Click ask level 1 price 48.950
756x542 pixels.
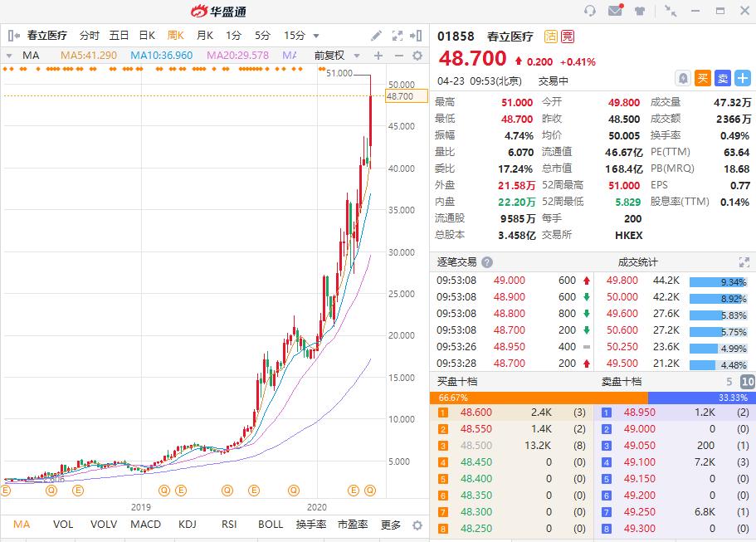coord(639,413)
